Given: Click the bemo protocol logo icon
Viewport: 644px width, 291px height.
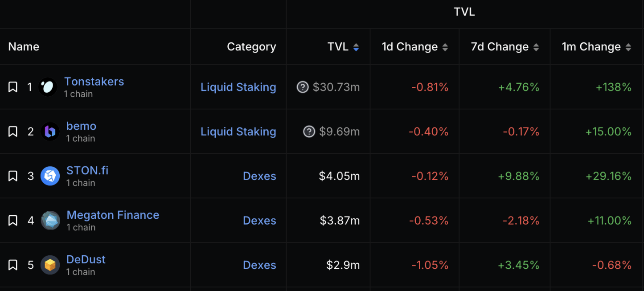Looking at the screenshot, I should 50,131.
